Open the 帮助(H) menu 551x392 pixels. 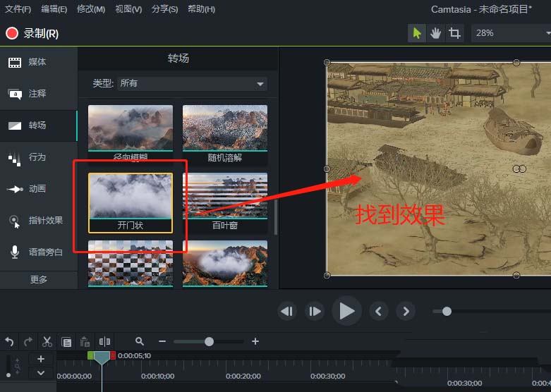tap(201, 9)
